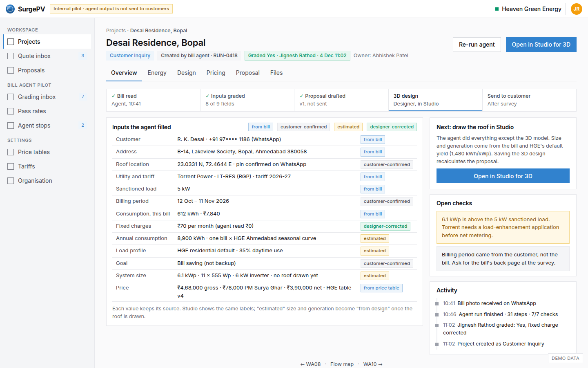Screen dimensions: 588x368
Task: Select the Inputs graded step card
Action: [x=247, y=100]
